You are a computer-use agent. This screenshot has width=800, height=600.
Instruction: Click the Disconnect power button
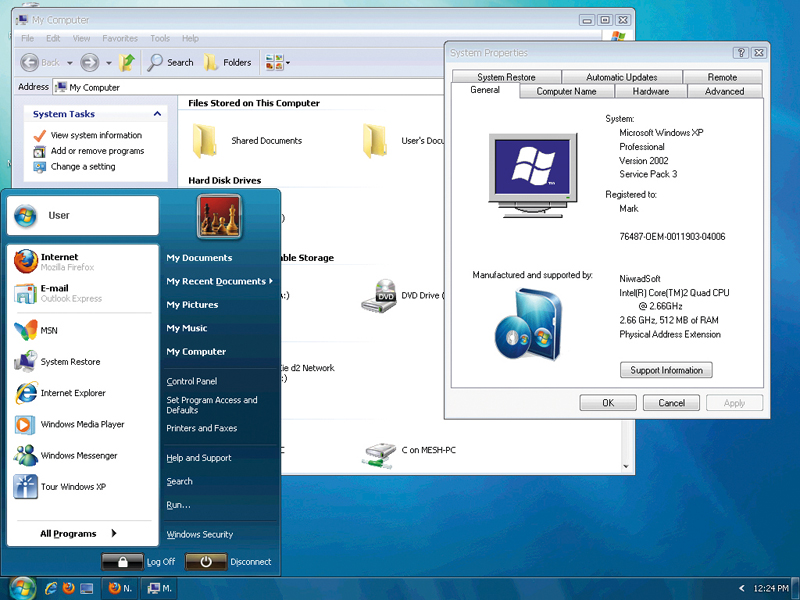(x=206, y=562)
